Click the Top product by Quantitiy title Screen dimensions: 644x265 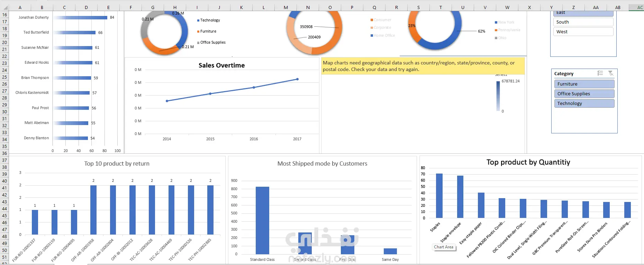528,162
